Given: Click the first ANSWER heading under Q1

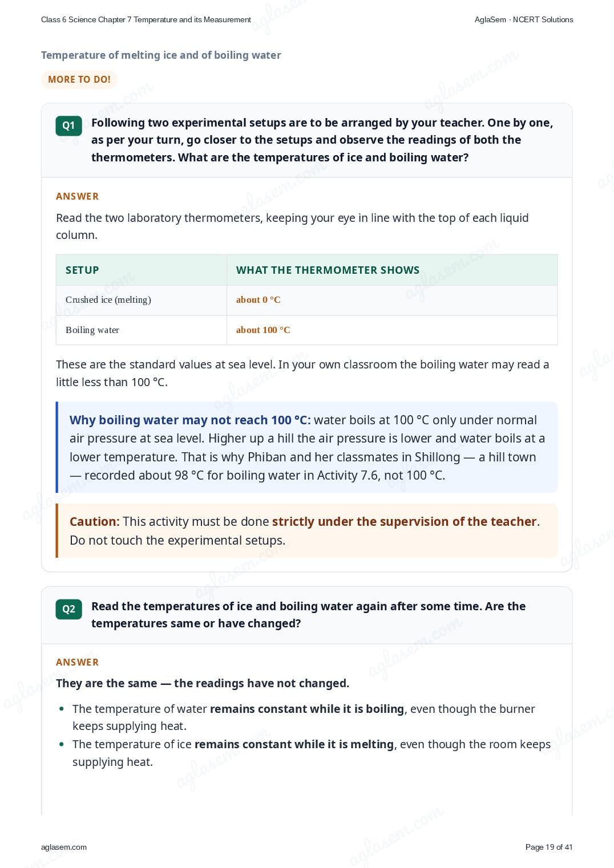Looking at the screenshot, I should (77, 196).
